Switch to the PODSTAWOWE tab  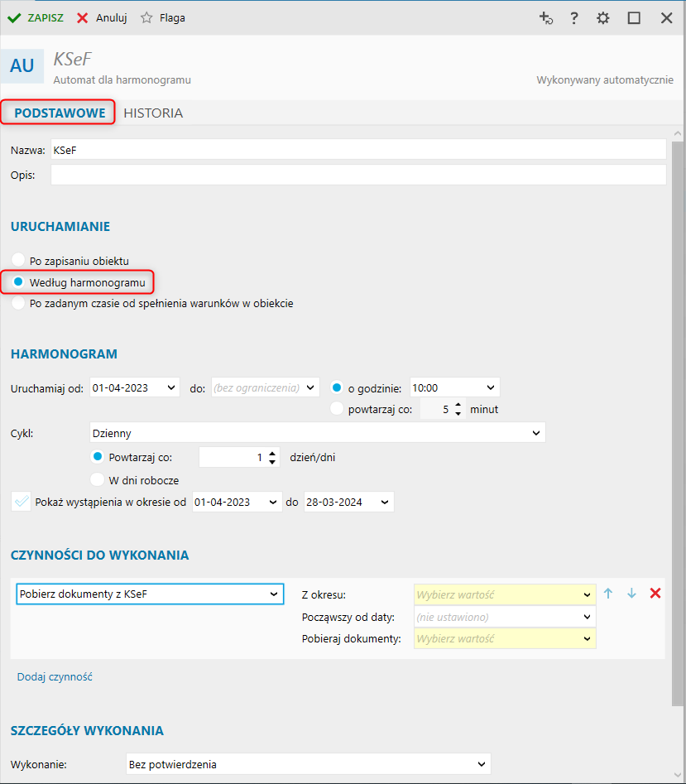click(x=60, y=113)
